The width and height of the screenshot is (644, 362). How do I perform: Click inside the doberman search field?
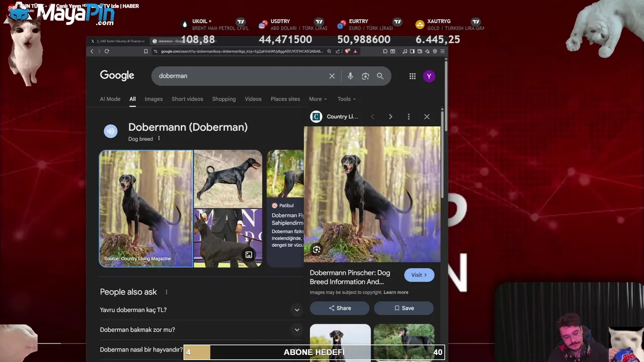242,76
